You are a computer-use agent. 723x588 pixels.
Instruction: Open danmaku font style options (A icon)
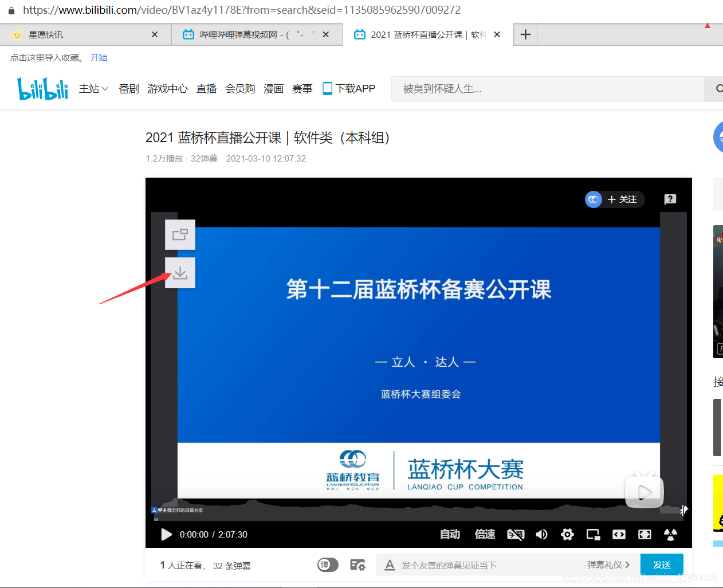(x=390, y=565)
